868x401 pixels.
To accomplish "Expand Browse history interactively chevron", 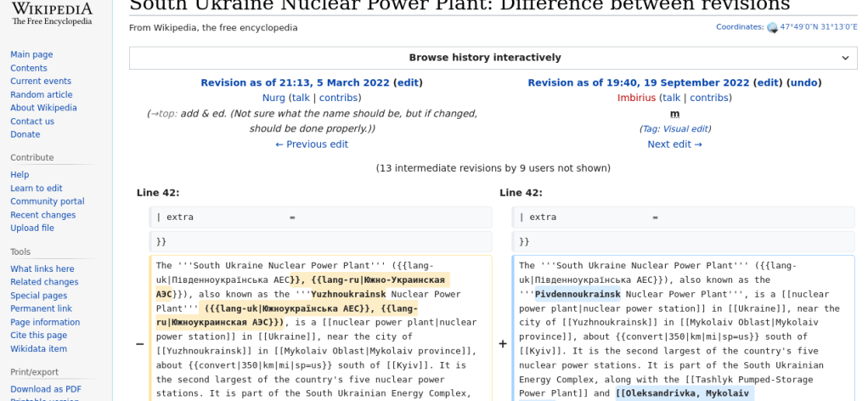I will (845, 58).
